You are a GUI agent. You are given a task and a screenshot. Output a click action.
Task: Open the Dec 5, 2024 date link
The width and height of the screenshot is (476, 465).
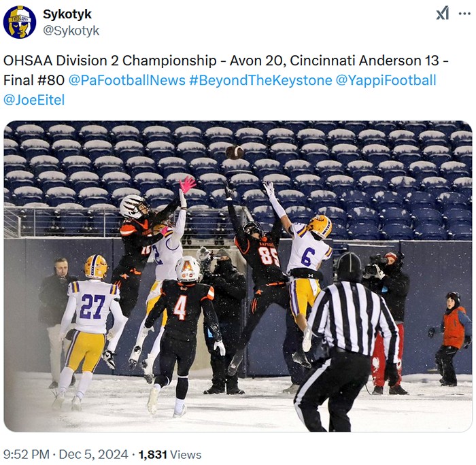pos(94,455)
